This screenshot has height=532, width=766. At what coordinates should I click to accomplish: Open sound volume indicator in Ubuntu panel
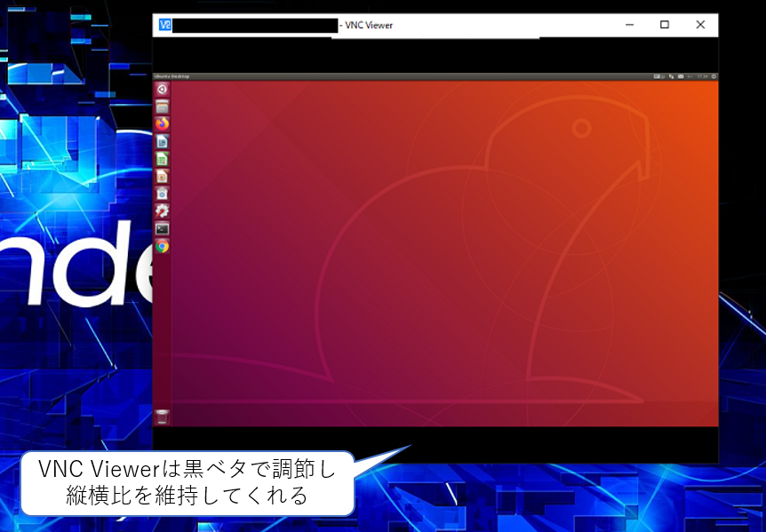tap(690, 76)
